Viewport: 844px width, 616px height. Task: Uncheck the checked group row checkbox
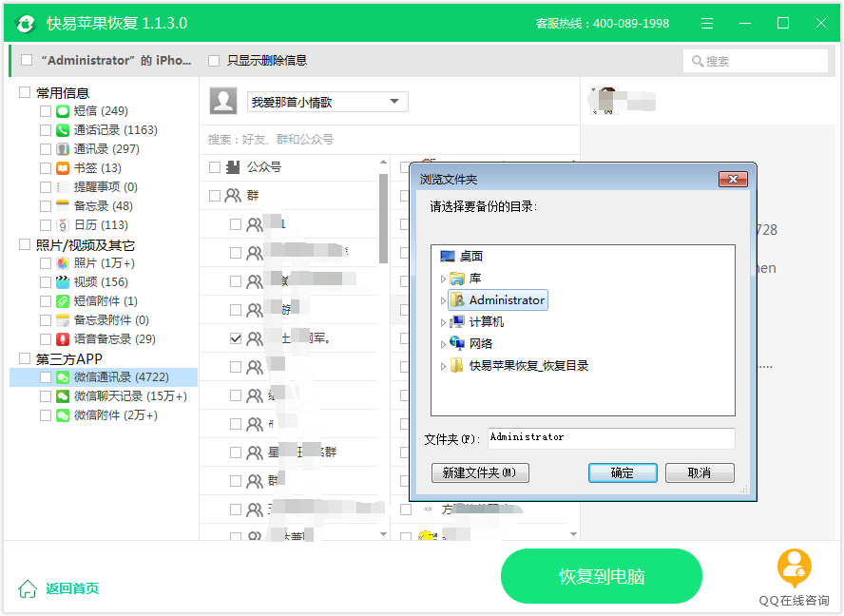pos(235,338)
